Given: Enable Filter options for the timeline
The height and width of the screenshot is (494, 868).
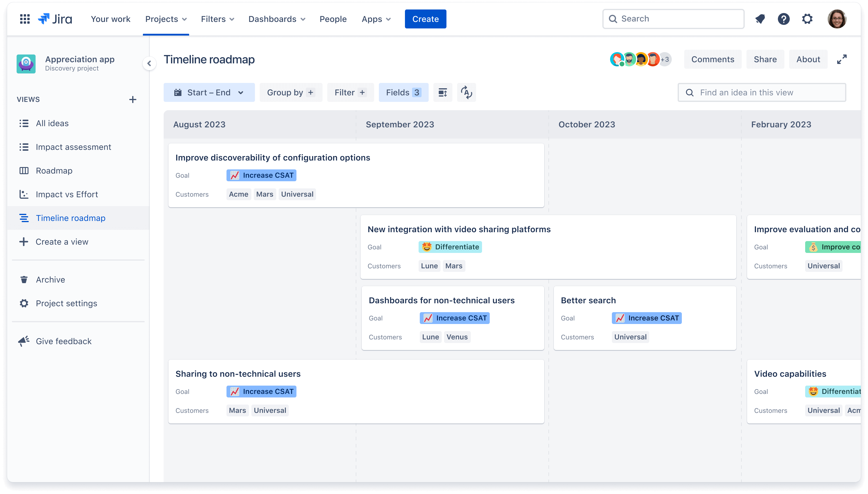Looking at the screenshot, I should tap(349, 92).
